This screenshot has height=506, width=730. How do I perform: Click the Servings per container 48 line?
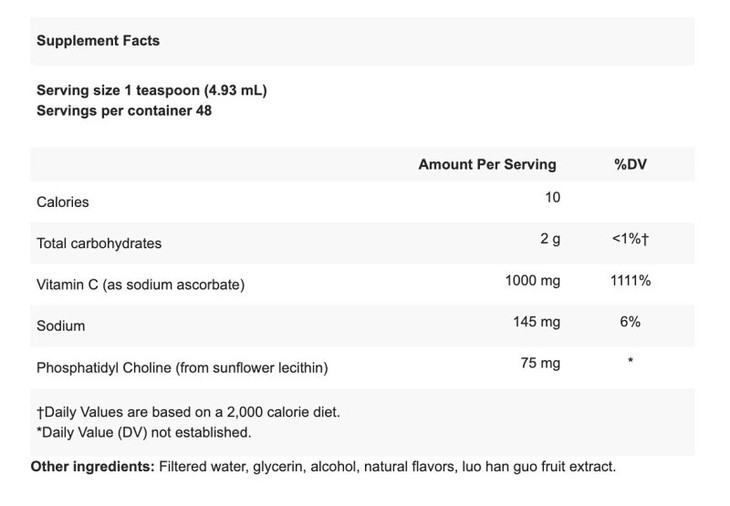pos(124,110)
